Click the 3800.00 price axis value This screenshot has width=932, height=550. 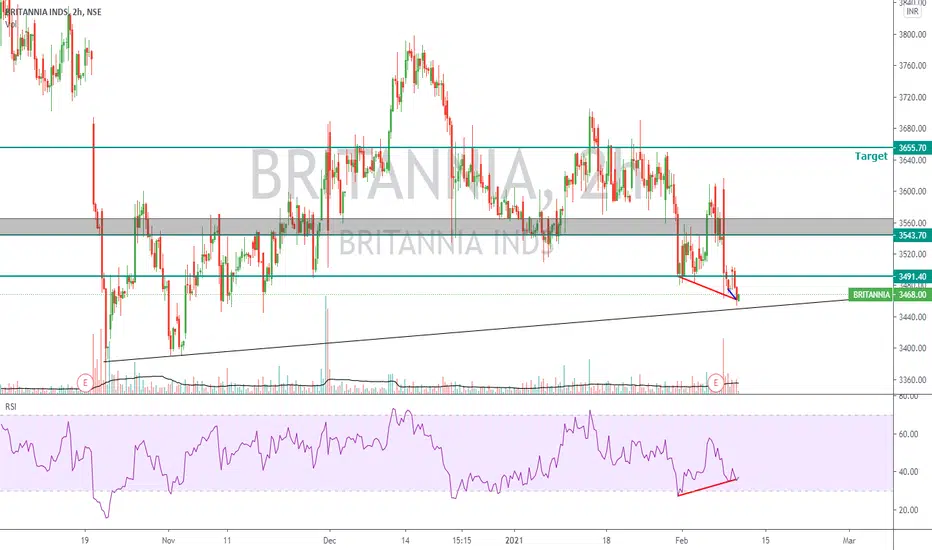pyautogui.click(x=912, y=34)
